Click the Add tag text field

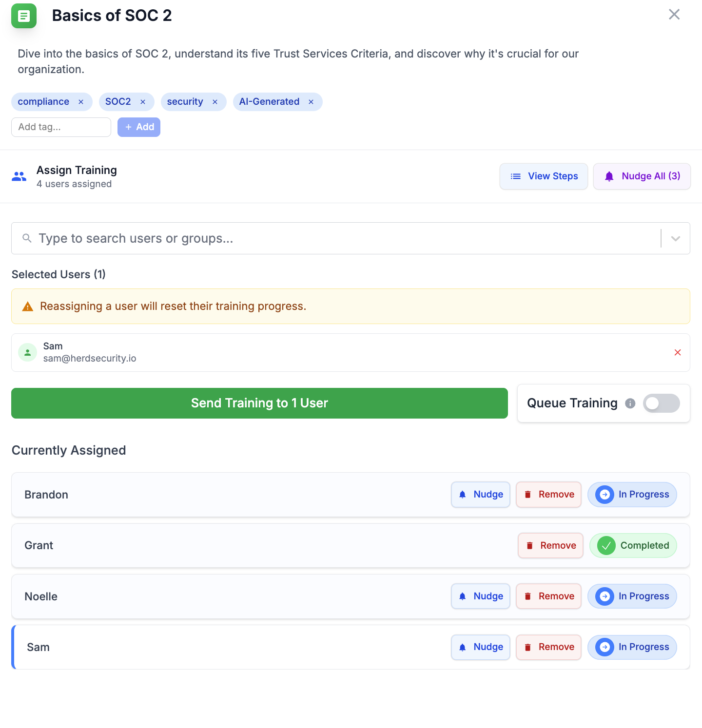[61, 127]
